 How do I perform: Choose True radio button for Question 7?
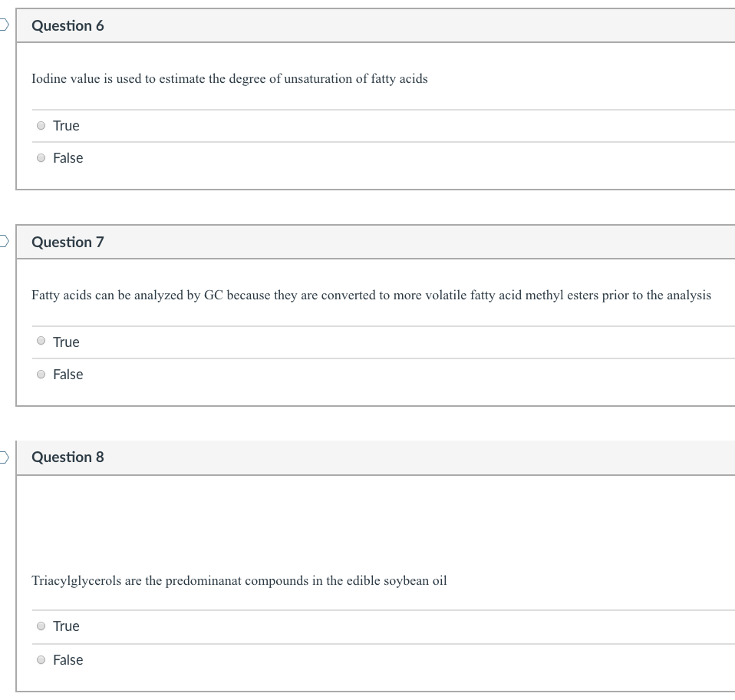41,342
